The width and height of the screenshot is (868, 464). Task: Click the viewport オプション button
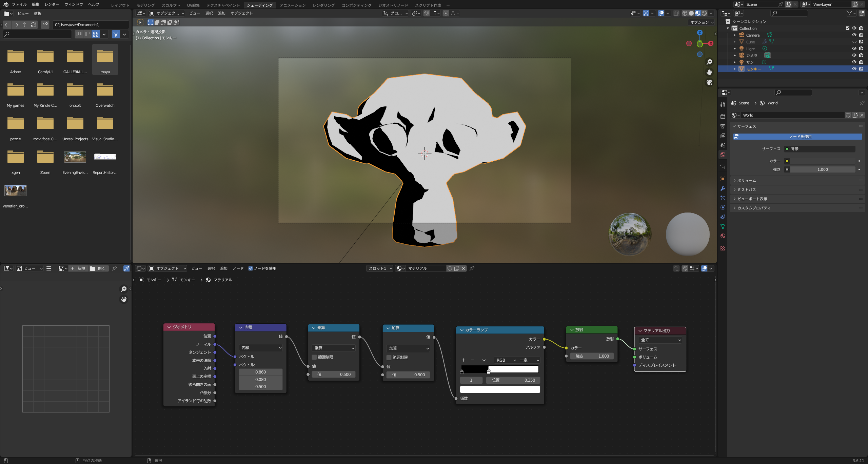point(702,22)
